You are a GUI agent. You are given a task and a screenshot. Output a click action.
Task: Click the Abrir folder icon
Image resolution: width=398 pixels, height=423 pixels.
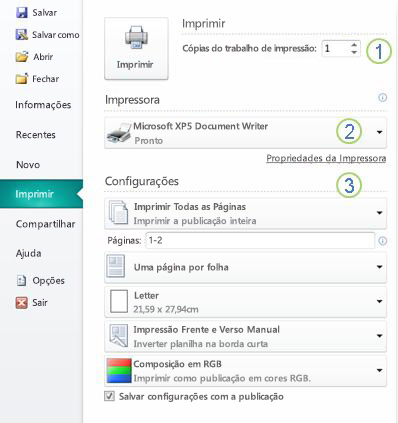point(22,56)
